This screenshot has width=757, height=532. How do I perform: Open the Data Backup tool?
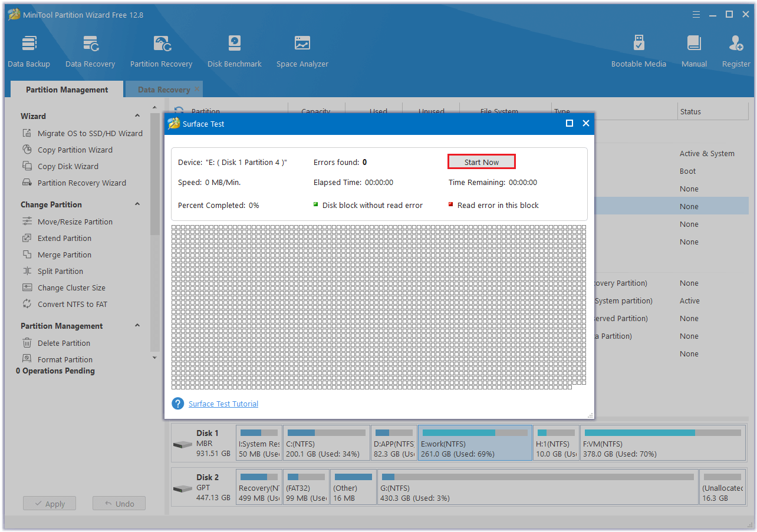click(x=29, y=52)
